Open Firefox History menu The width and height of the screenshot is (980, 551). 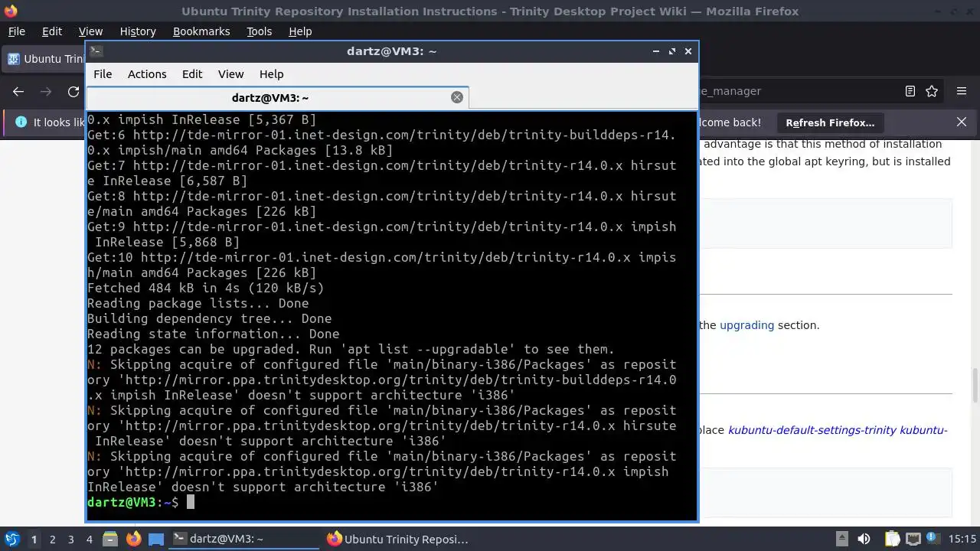click(x=138, y=31)
